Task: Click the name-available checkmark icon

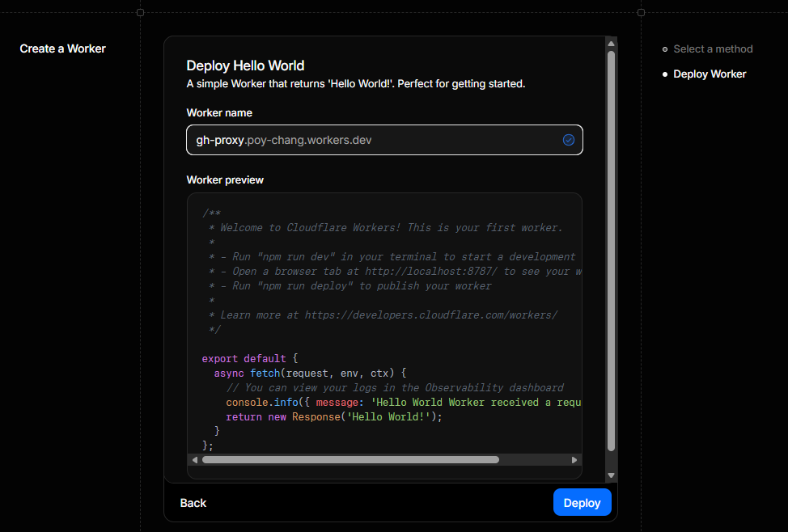Action: tap(569, 140)
